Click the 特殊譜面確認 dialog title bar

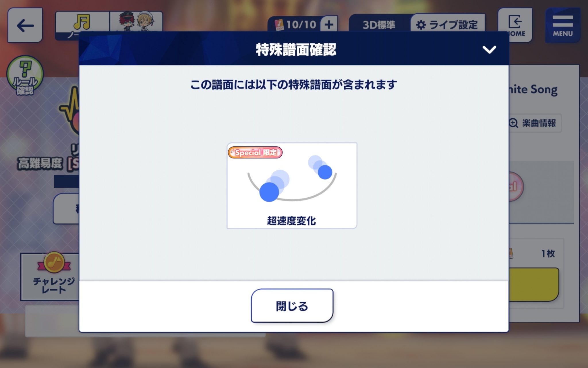click(294, 49)
